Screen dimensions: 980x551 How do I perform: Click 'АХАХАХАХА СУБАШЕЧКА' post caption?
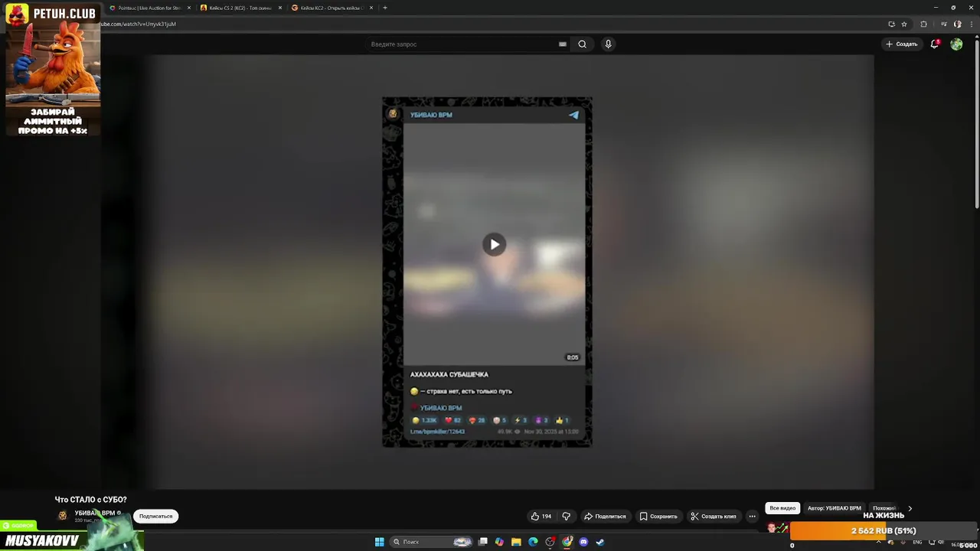(x=449, y=374)
